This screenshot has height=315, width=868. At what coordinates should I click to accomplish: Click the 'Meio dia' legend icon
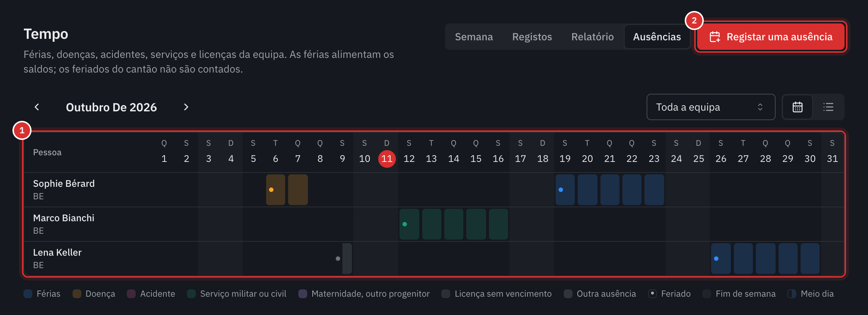[792, 294]
